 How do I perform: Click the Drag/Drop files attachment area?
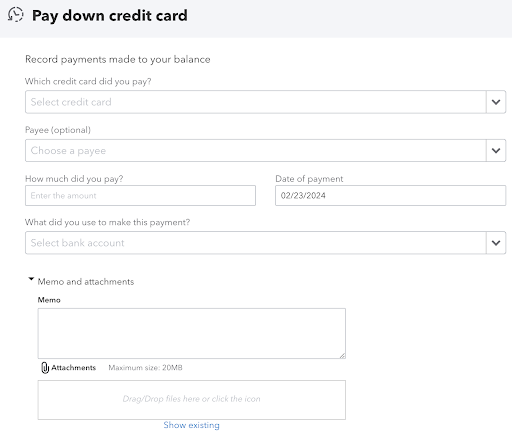pos(192,400)
